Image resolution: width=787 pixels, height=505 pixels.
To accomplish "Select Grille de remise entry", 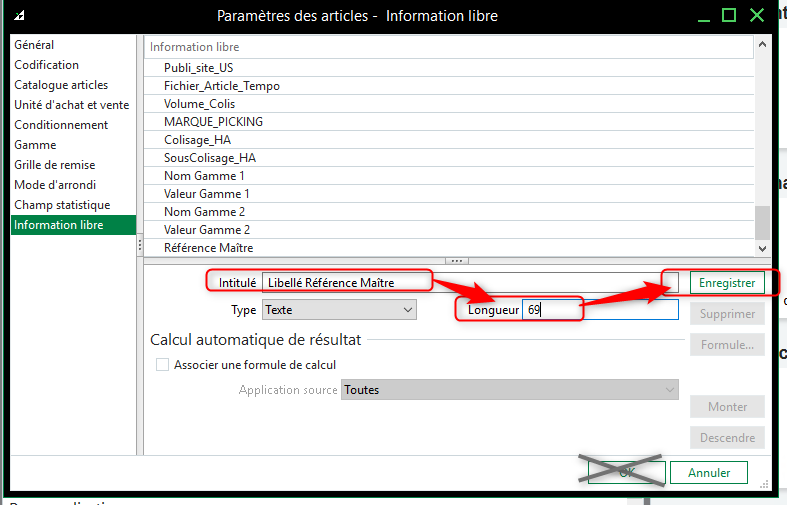I will (73, 165).
